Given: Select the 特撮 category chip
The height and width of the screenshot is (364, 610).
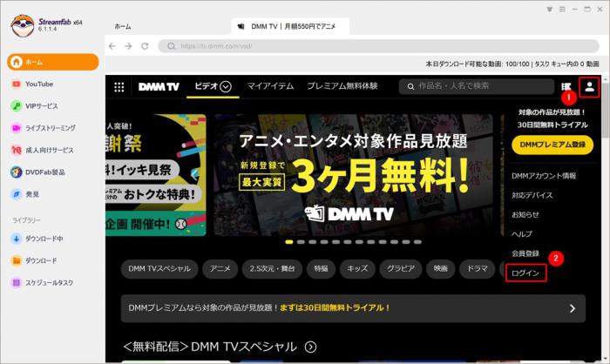Looking at the screenshot, I should 321,269.
